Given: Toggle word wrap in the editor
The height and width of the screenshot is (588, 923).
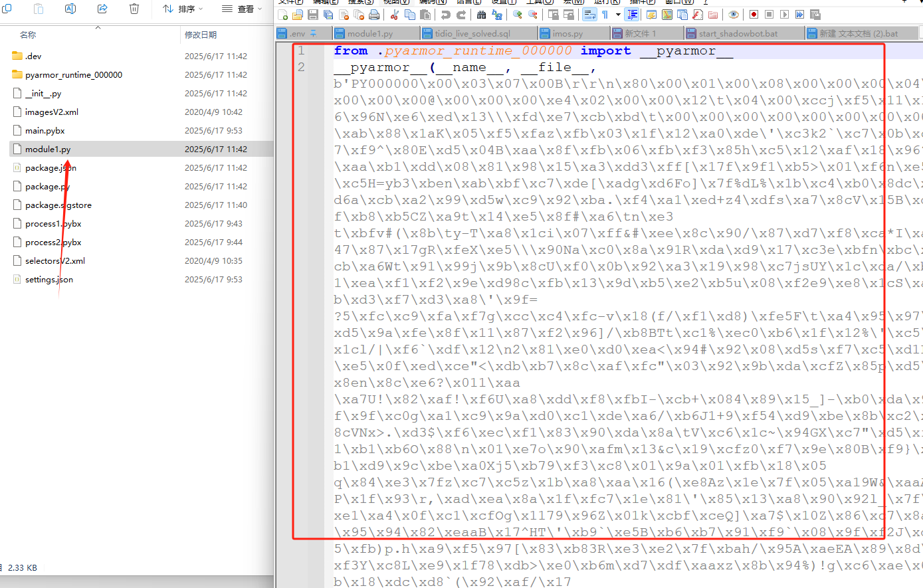Looking at the screenshot, I should click(x=589, y=15).
